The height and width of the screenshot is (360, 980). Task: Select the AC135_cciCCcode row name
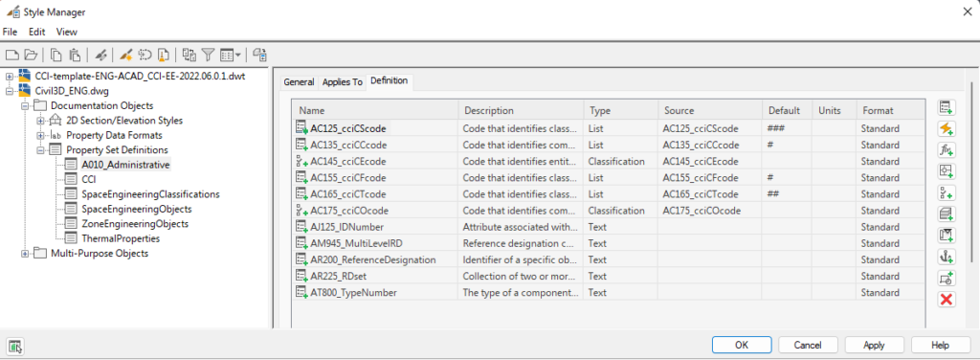pyautogui.click(x=348, y=145)
